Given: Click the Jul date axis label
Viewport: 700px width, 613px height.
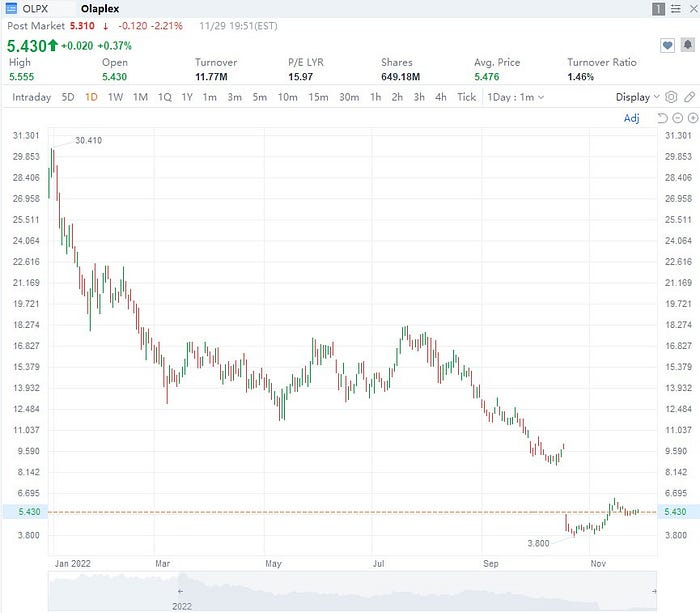Looking at the screenshot, I should click(x=379, y=563).
